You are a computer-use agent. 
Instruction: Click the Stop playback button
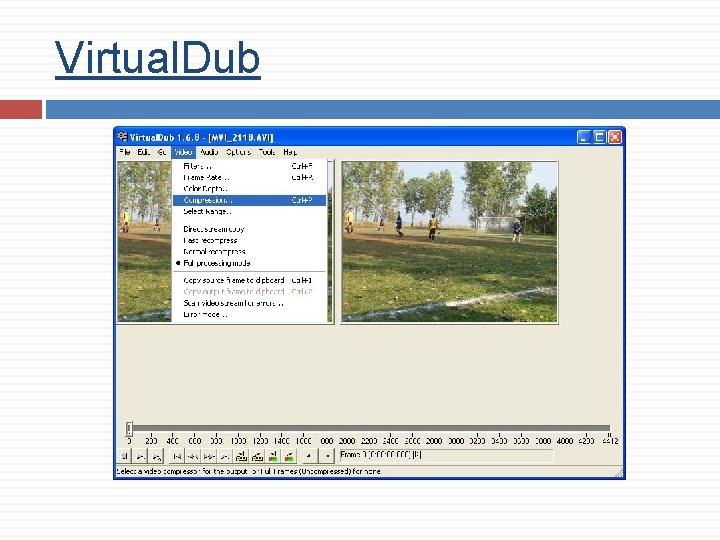[124, 456]
